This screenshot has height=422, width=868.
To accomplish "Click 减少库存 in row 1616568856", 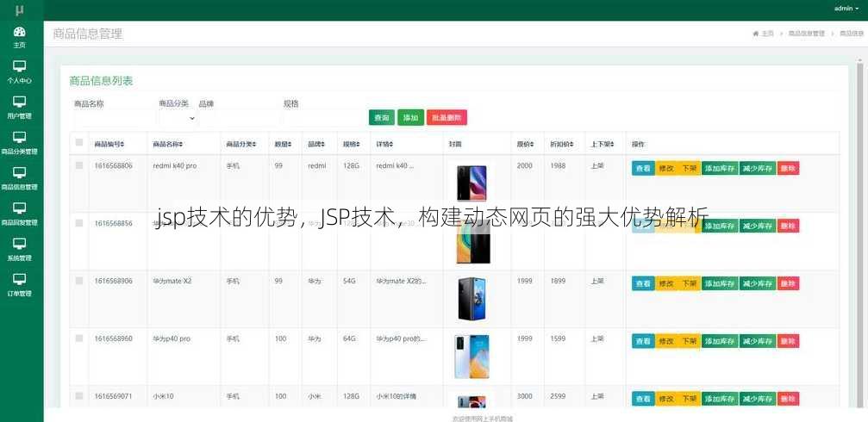I will coord(758,226).
